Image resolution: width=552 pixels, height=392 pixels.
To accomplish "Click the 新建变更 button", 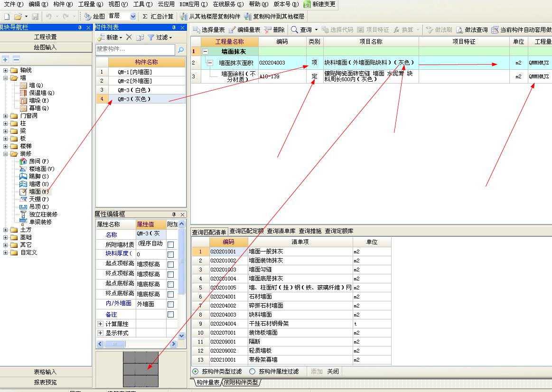I will (320, 4).
